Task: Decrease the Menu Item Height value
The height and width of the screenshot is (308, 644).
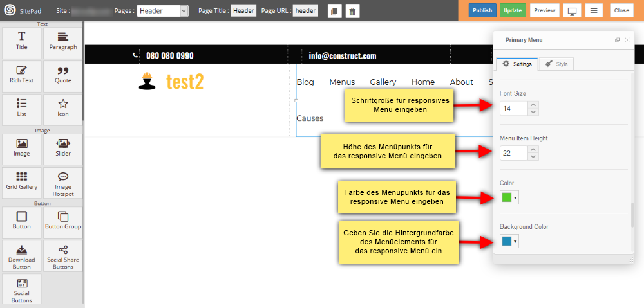Action: [533, 156]
